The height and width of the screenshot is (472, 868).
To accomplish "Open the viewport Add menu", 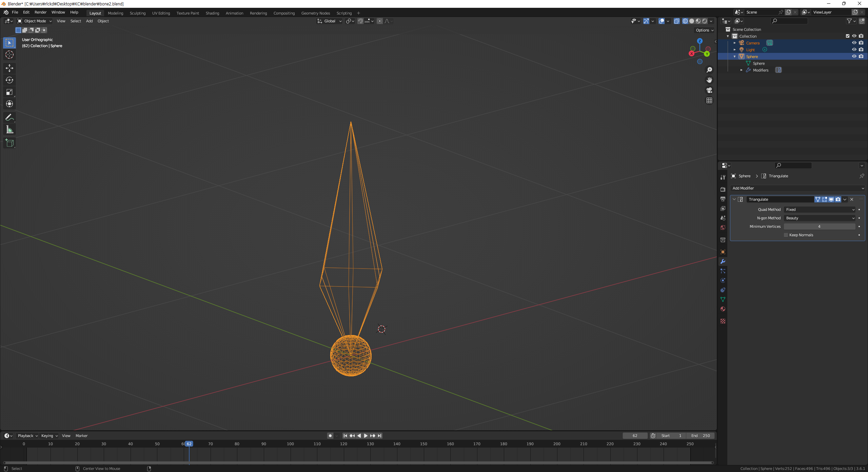I will point(89,21).
